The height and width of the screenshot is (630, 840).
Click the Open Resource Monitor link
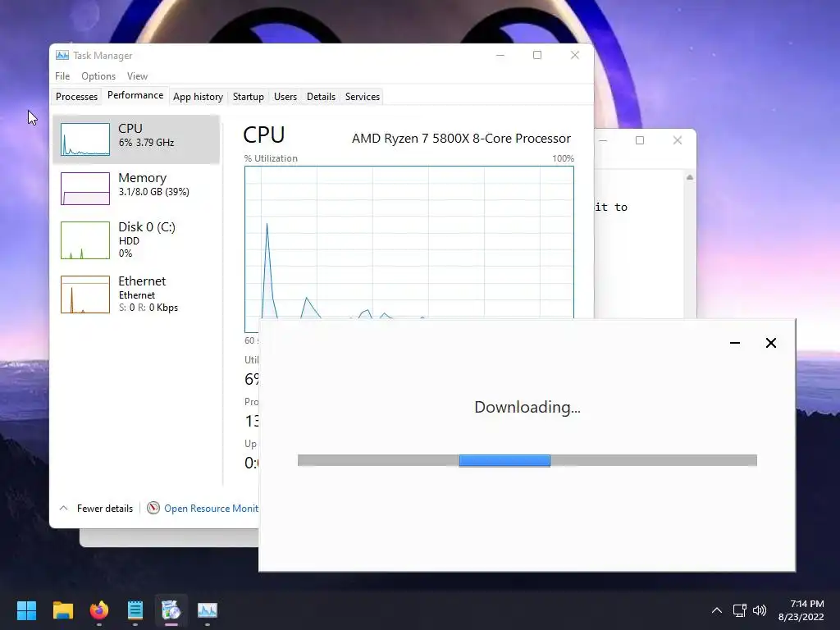click(211, 508)
